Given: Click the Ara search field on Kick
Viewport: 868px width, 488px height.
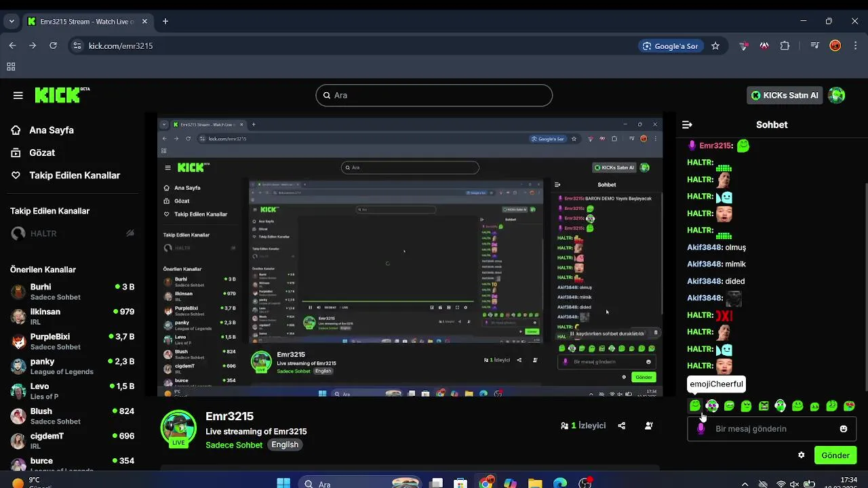Looking at the screenshot, I should pos(434,96).
